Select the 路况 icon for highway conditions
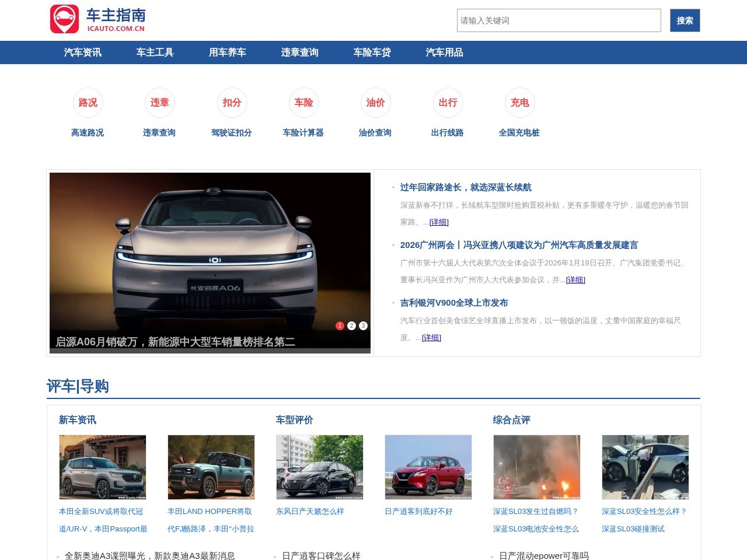Screen dimensions: 747x560 (x=88, y=102)
